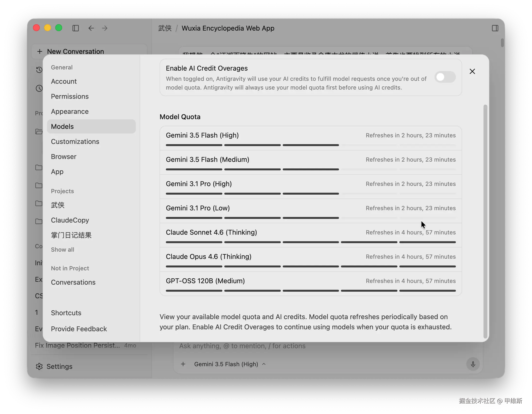
Task: Click the Gemini 3.1 Pro (Low) row label
Action: point(198,208)
